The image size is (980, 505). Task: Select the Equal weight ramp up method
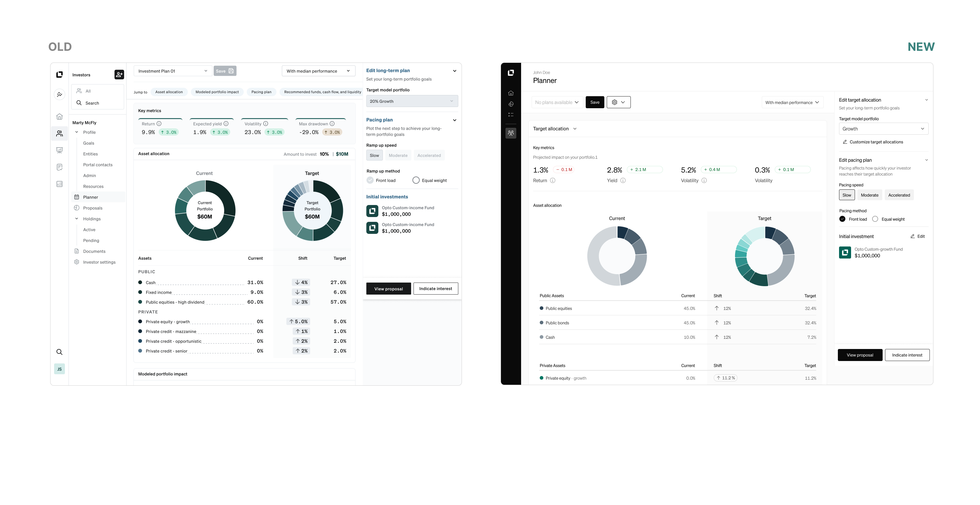[x=416, y=180]
